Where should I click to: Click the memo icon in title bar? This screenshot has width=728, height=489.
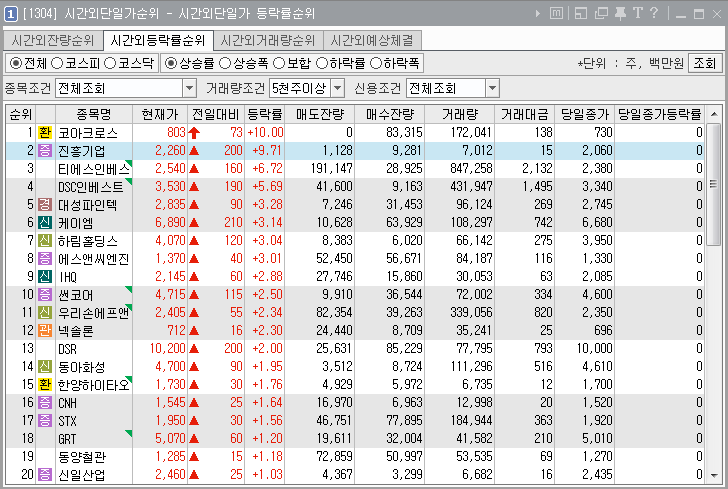pos(556,13)
